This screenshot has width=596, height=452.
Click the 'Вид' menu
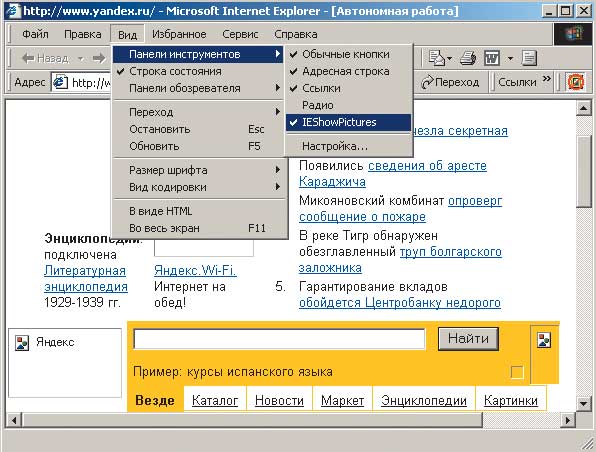point(127,35)
